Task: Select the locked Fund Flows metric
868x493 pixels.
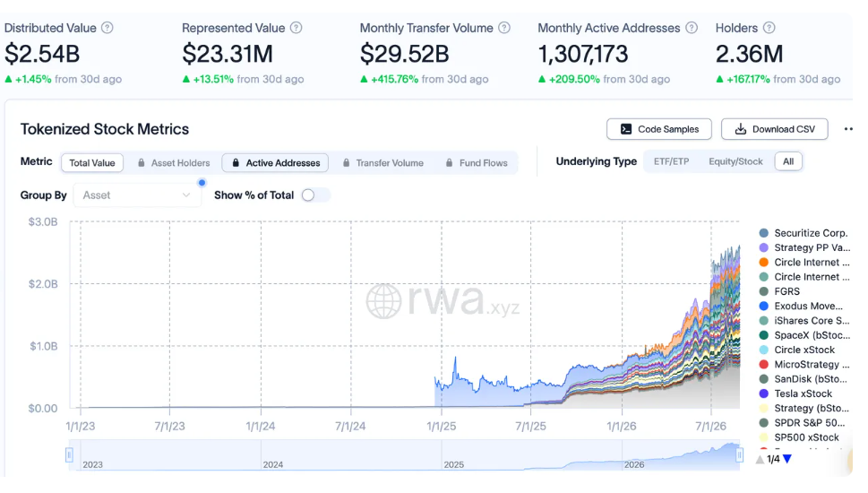Action: 477,163
